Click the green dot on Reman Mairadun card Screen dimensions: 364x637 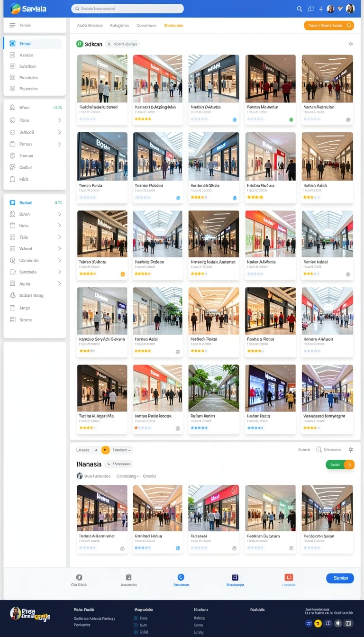tap(291, 120)
